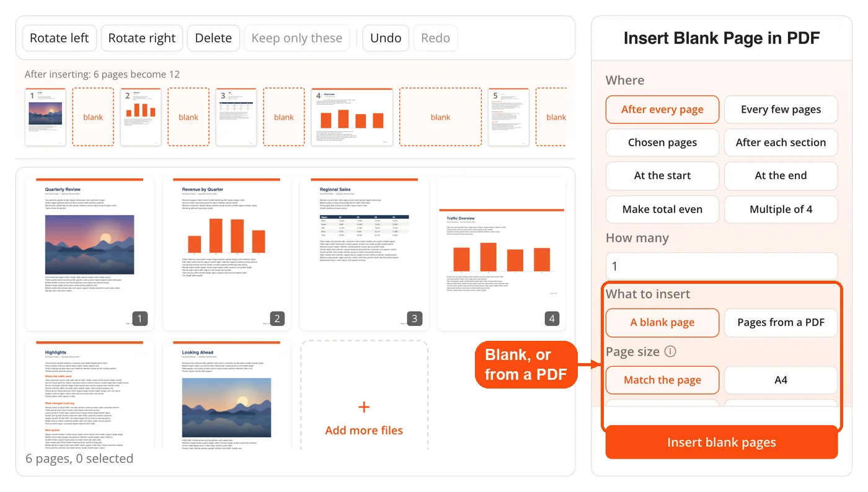This screenshot has width=868, height=492.
Task: Select the Highlights page thumbnail
Action: (89, 395)
